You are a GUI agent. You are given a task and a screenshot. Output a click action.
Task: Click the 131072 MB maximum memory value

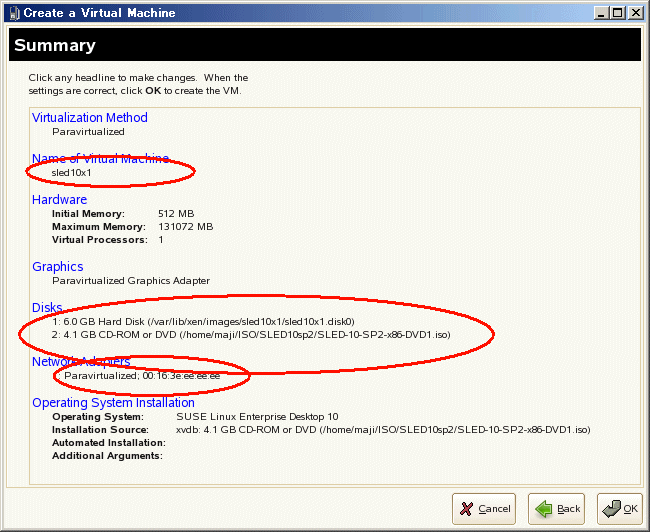tap(186, 227)
